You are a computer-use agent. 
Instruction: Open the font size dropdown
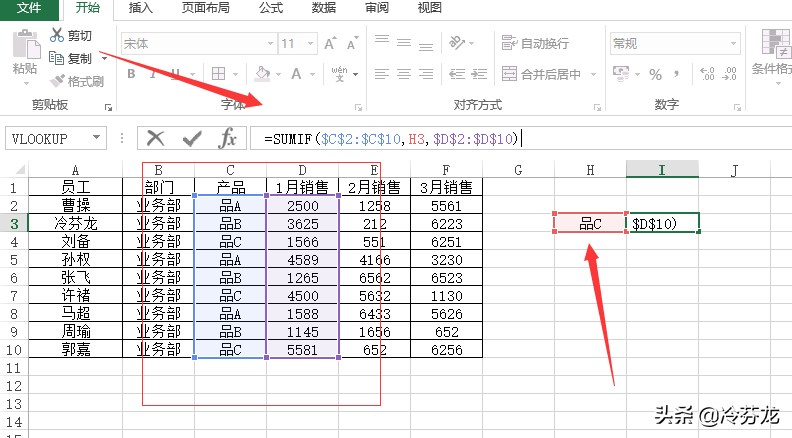pyautogui.click(x=311, y=44)
